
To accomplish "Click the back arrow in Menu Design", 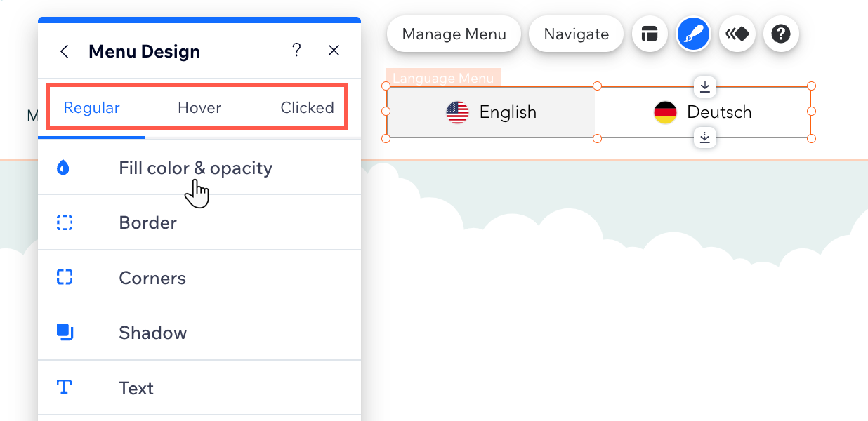I will pyautogui.click(x=65, y=51).
